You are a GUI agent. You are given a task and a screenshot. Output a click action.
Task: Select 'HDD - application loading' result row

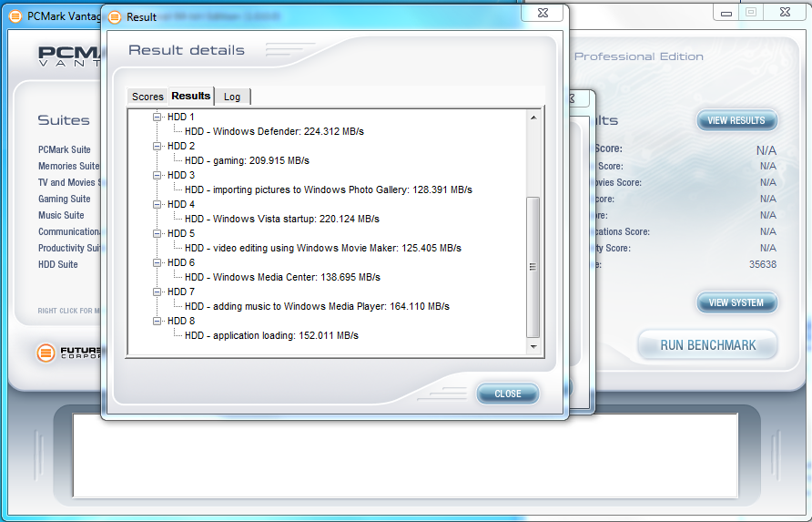click(x=272, y=335)
